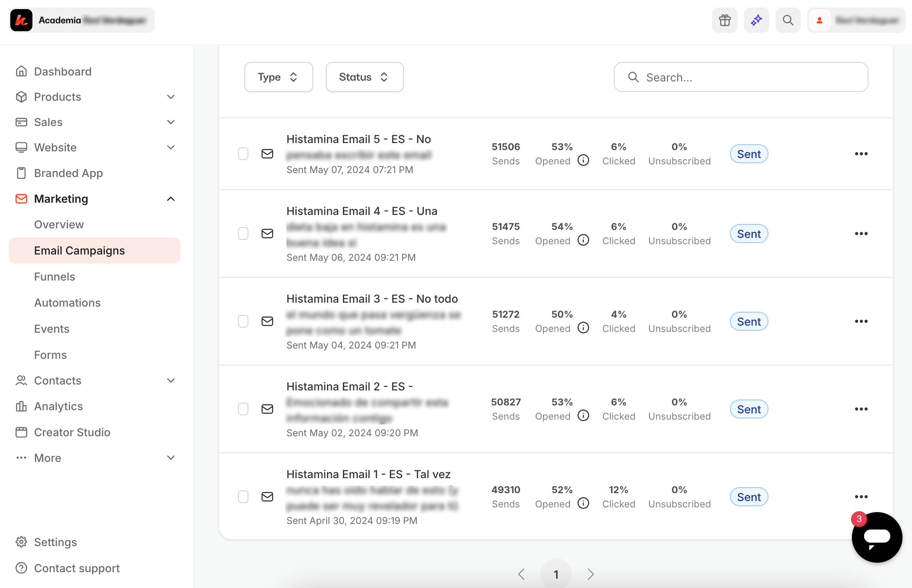Go to next page arrow in pagination
Viewport: 912px width, 588px height.
point(590,574)
